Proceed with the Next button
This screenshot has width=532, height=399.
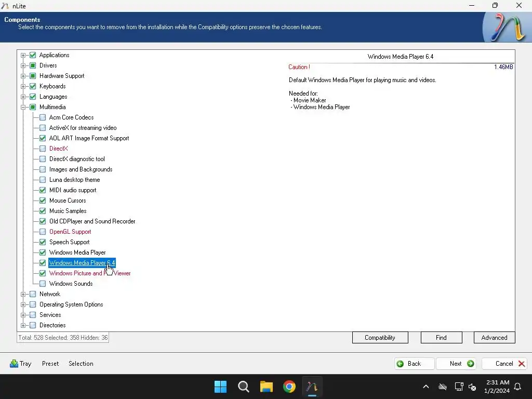click(x=456, y=364)
